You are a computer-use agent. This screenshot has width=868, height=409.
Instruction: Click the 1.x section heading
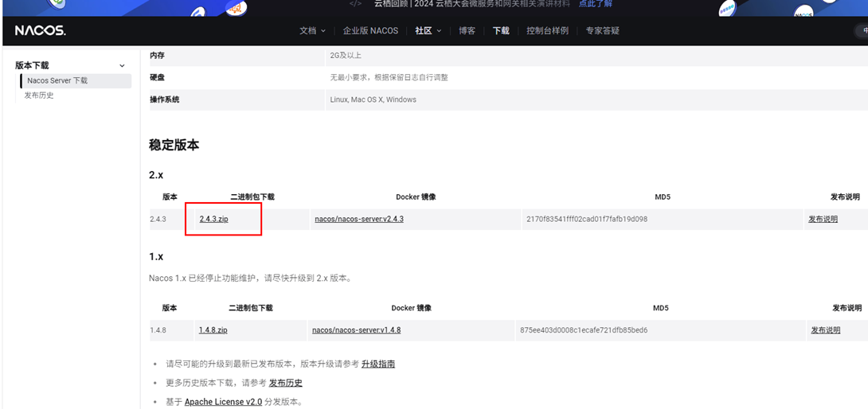click(156, 257)
